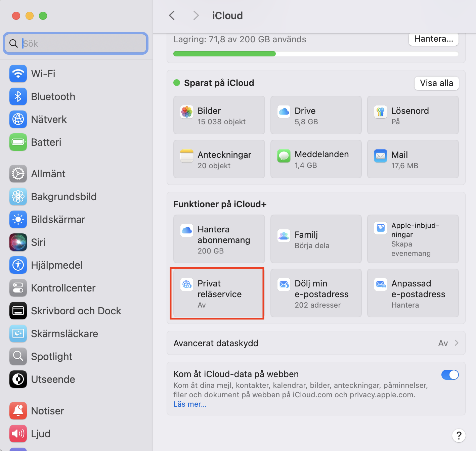
Task: Click the iCloud storage usage bar
Action: tap(316, 54)
